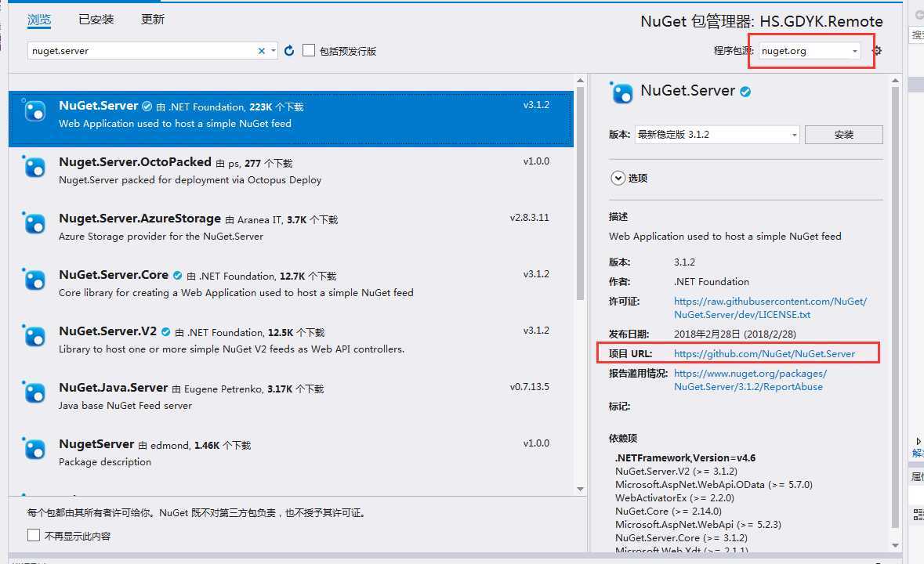Image resolution: width=924 pixels, height=564 pixels.
Task: Click the NuGet.Java.Server package icon
Action: point(34,392)
